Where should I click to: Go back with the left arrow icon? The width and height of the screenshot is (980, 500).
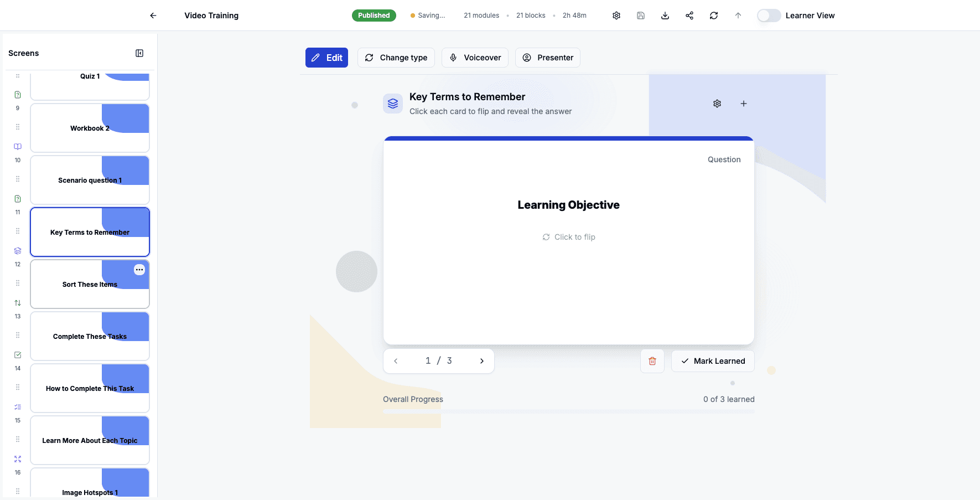coord(153,16)
